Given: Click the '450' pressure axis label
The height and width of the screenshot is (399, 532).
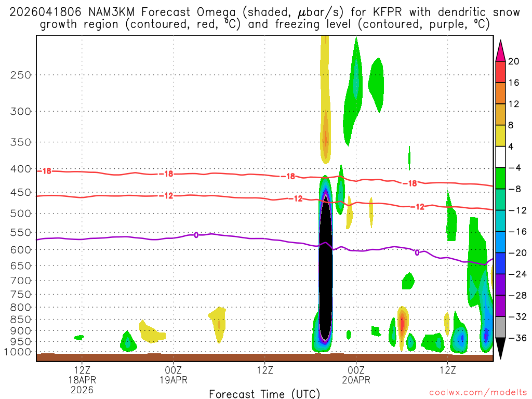Looking at the screenshot, I should coord(21,192).
